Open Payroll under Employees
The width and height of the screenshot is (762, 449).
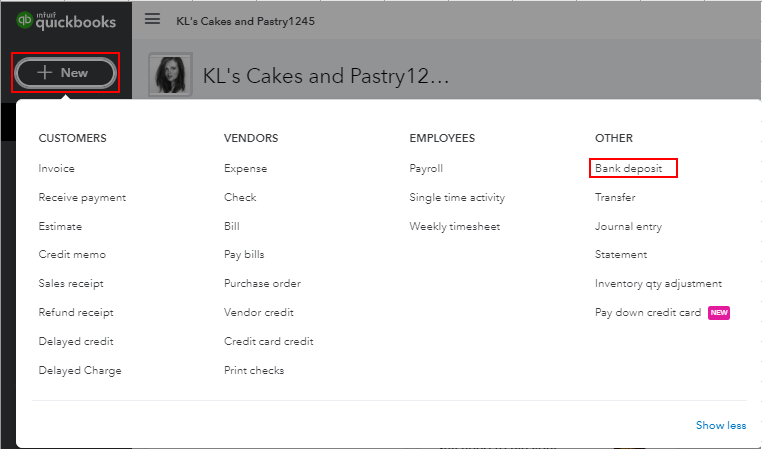pos(426,168)
